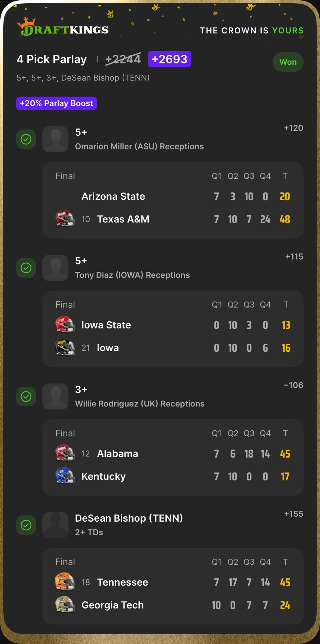Click the Iowa black helmet icon

(65, 347)
